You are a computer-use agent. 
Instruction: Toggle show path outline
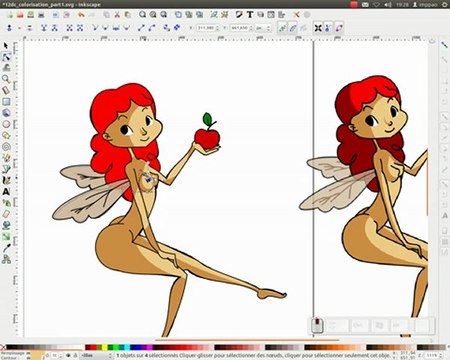tap(339, 28)
